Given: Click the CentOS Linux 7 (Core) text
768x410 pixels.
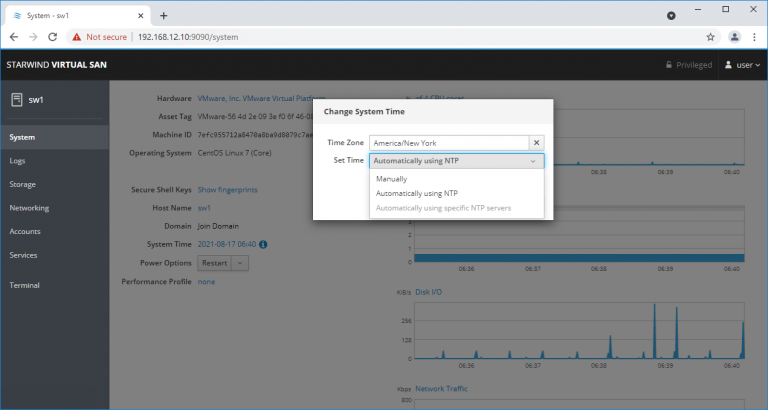Looking at the screenshot, I should click(234, 153).
